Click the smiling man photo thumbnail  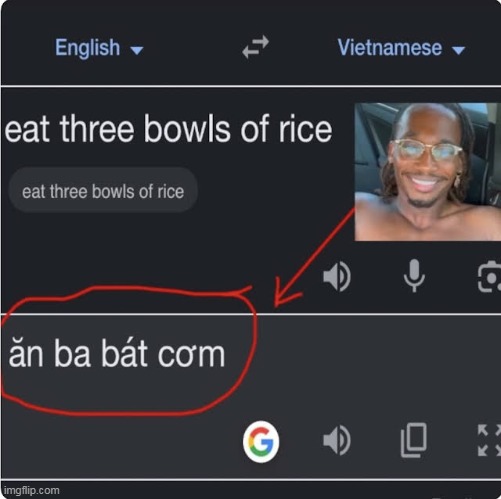point(428,172)
